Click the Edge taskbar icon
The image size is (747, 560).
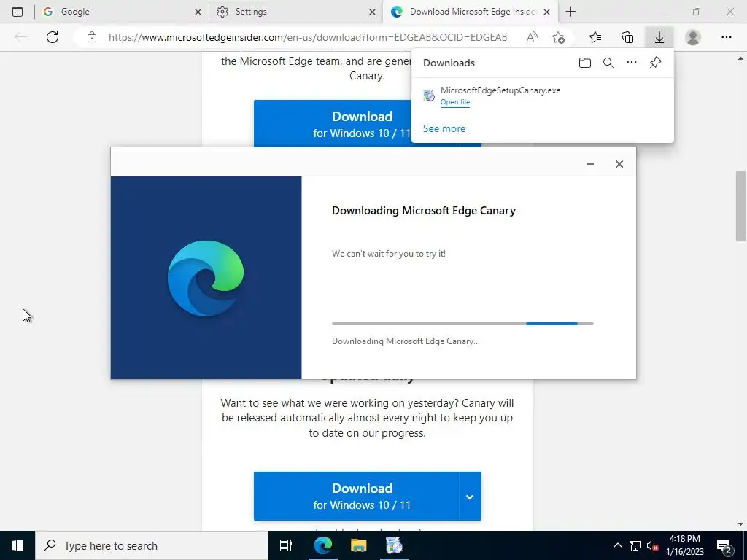pos(322,545)
